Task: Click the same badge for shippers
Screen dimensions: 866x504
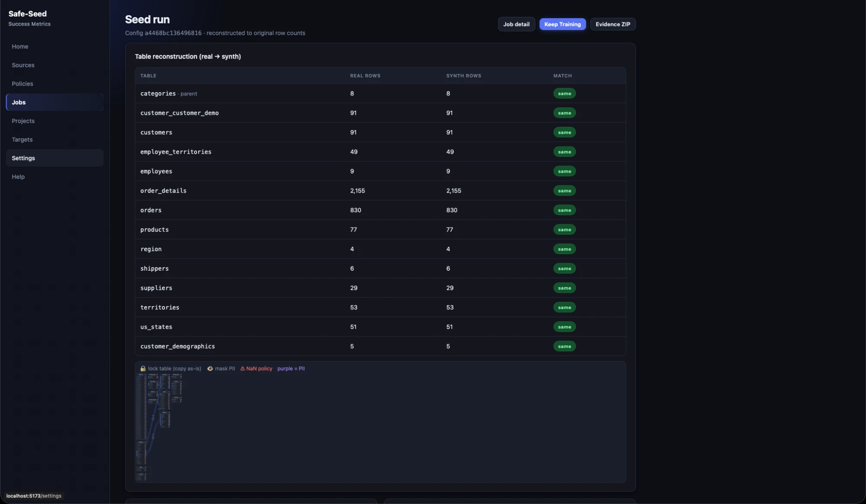Action: (564, 269)
